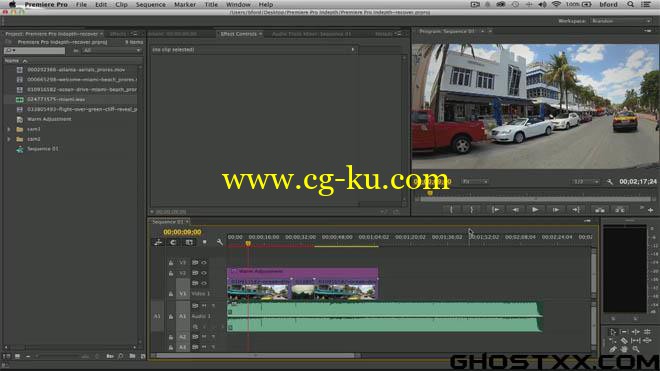Open Spotlight search in the menu bar
Screen dimensions: 660x371
630,4
